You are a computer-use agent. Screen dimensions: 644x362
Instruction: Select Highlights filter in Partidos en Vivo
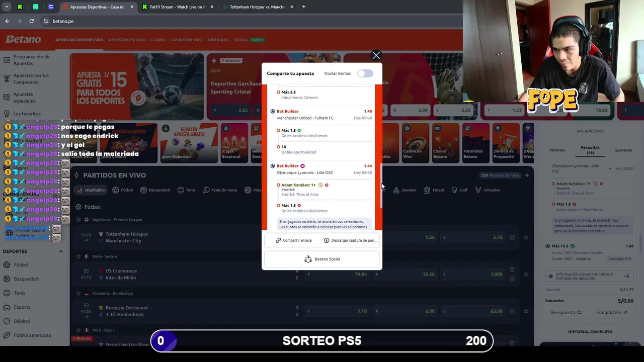pyautogui.click(x=91, y=190)
